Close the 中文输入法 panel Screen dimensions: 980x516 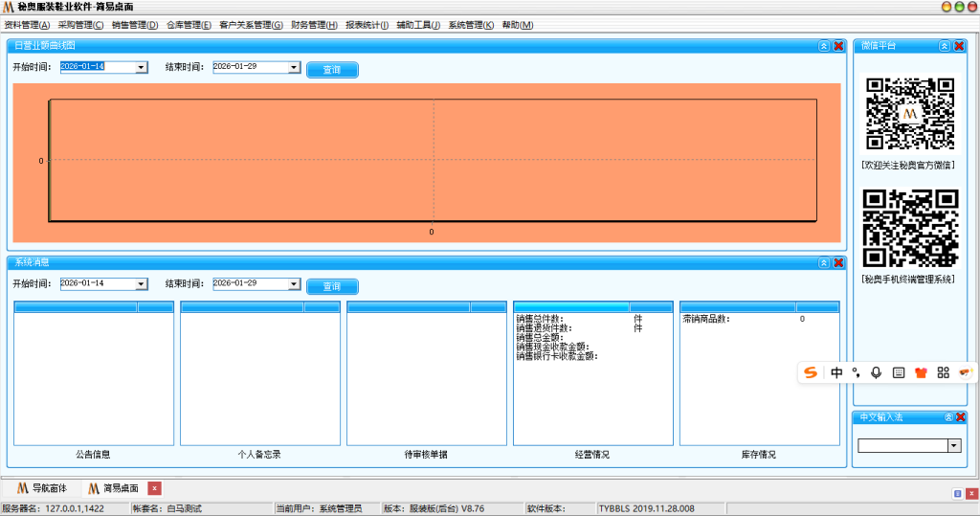[960, 417]
